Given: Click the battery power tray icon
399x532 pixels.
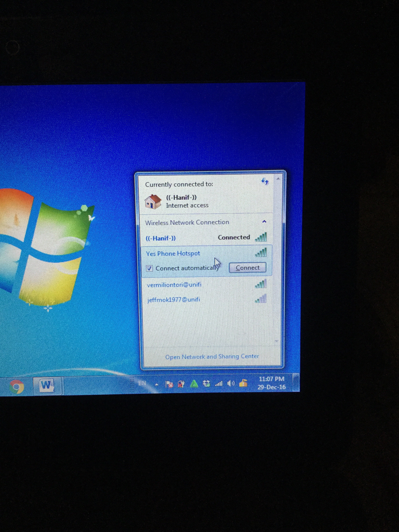Looking at the screenshot, I should click(x=181, y=384).
